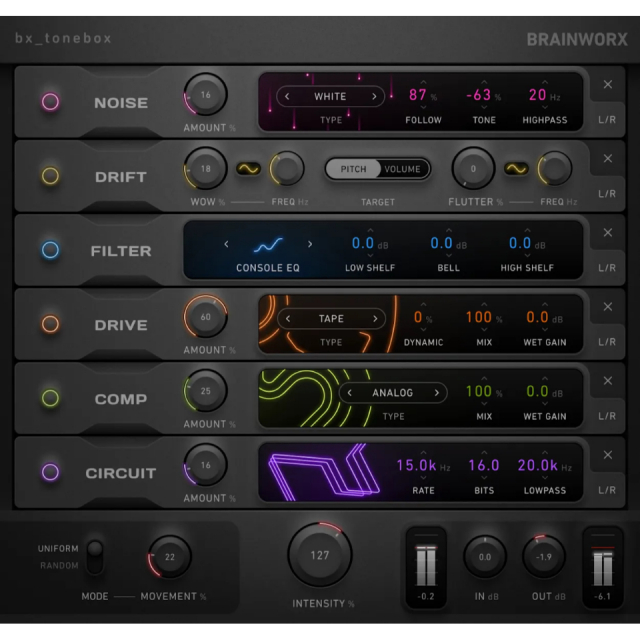The width and height of the screenshot is (640, 640).
Task: Remove the COMP module with X
Action: 608,381
